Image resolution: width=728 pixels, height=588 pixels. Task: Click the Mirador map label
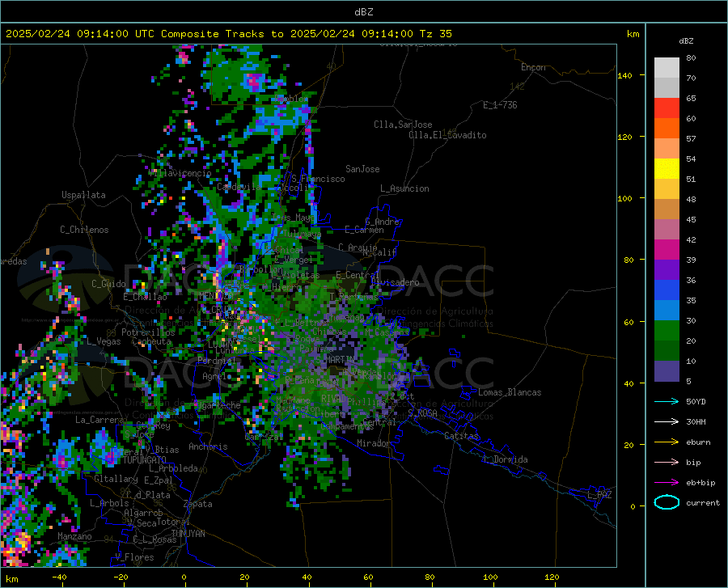[x=374, y=444]
